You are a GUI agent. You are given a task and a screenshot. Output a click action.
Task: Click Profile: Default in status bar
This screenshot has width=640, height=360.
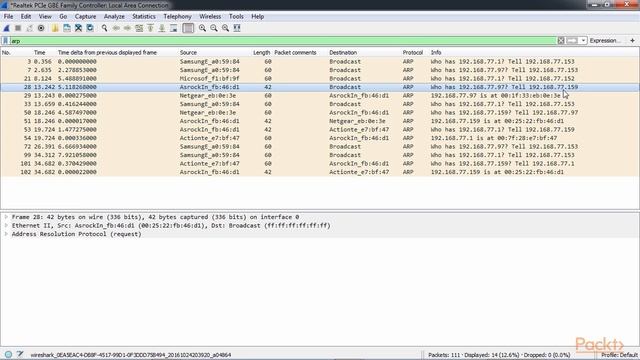tap(619, 355)
